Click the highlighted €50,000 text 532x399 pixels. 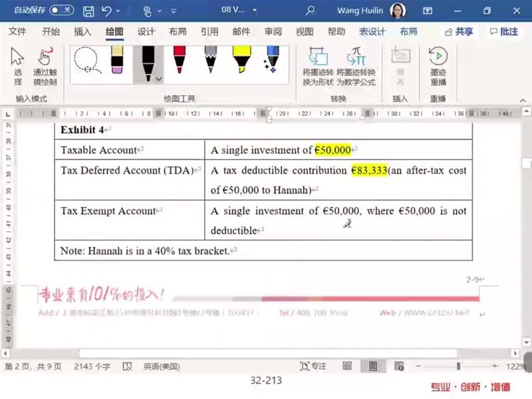332,150
